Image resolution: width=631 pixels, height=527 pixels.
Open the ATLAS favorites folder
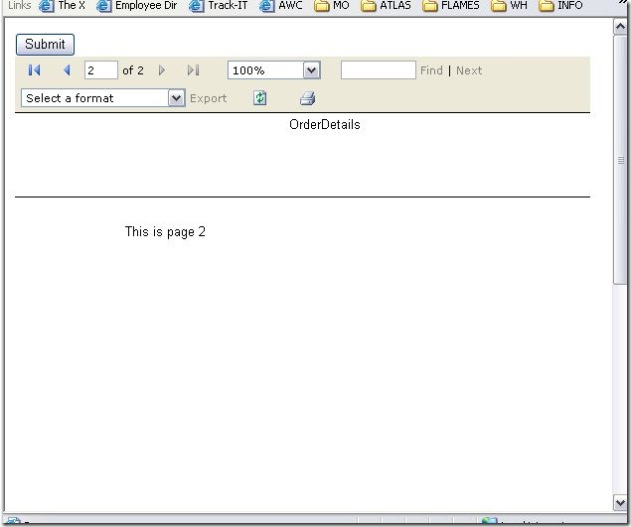[x=386, y=6]
